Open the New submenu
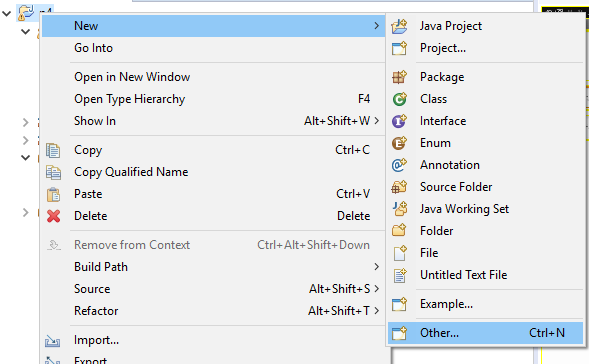This screenshot has height=364, width=589. [213, 26]
